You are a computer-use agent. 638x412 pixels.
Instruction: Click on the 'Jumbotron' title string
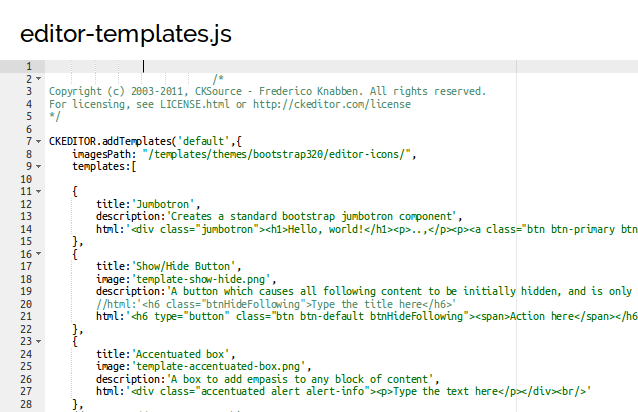click(163, 204)
